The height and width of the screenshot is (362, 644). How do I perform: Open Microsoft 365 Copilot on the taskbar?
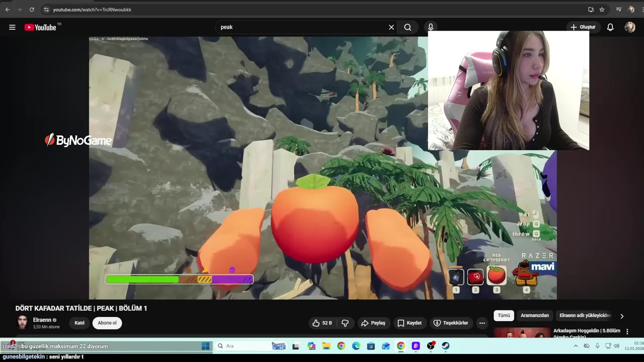(311, 346)
